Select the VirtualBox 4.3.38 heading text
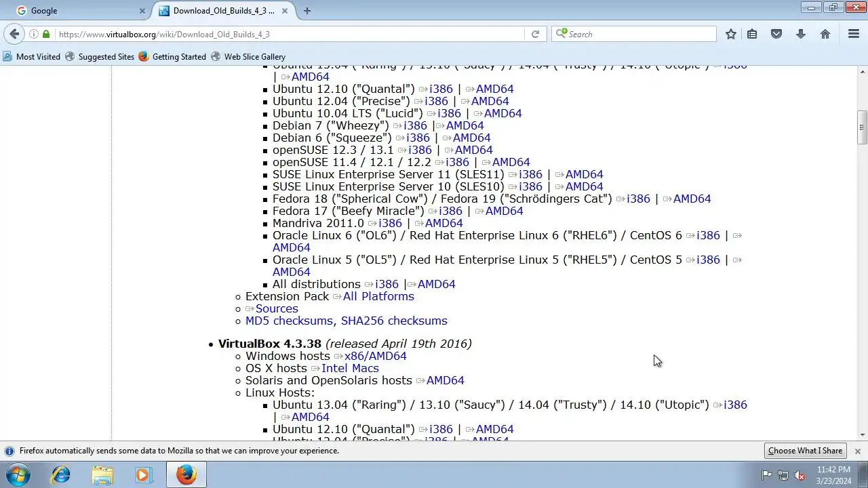This screenshot has height=488, width=868. pos(270,344)
